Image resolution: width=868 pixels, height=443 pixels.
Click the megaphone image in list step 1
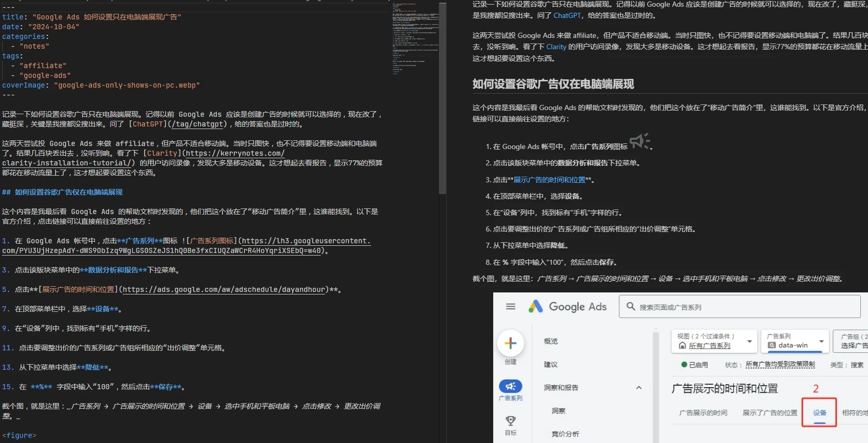coord(639,141)
